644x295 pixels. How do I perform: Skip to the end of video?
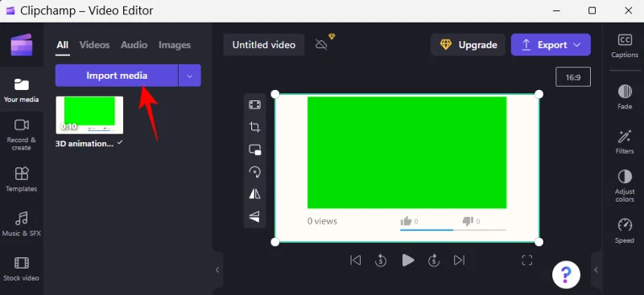459,260
